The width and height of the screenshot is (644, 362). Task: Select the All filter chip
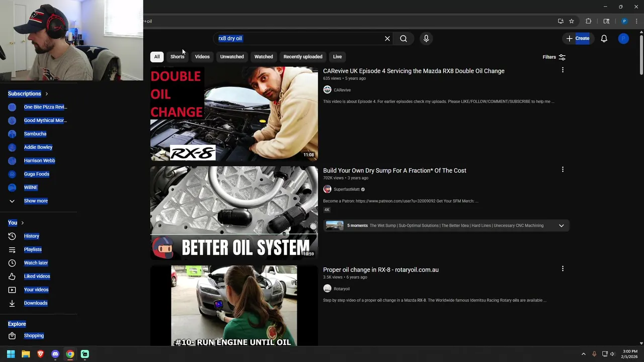[157, 57]
